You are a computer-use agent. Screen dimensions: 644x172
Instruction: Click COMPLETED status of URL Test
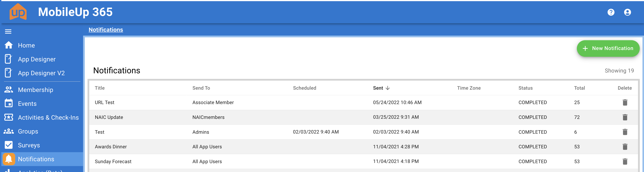click(532, 103)
